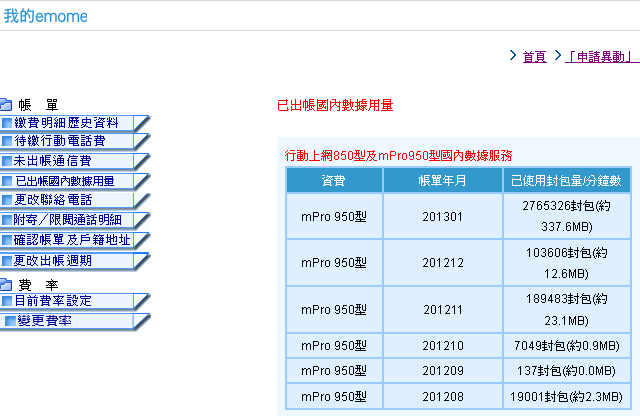Open 待繳行動電話費 menu item

click(x=75, y=141)
